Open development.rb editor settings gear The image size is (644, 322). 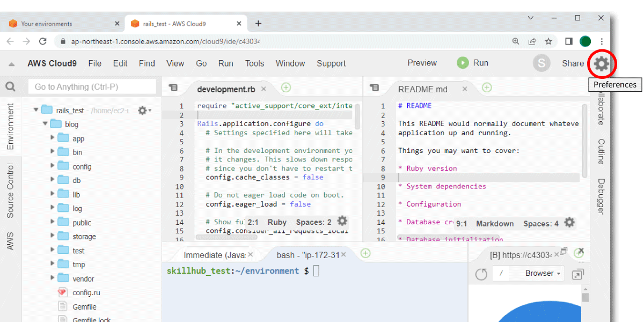(342, 221)
